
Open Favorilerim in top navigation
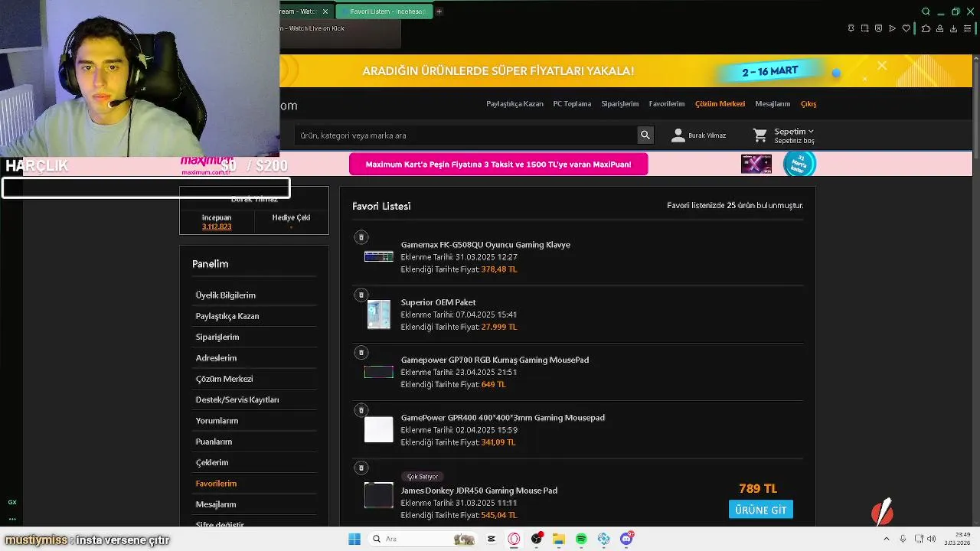tap(667, 104)
